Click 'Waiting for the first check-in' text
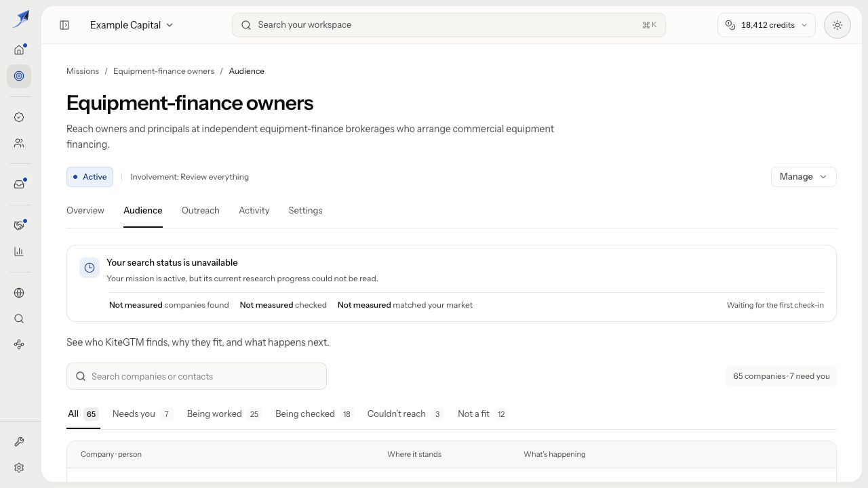 (x=775, y=305)
